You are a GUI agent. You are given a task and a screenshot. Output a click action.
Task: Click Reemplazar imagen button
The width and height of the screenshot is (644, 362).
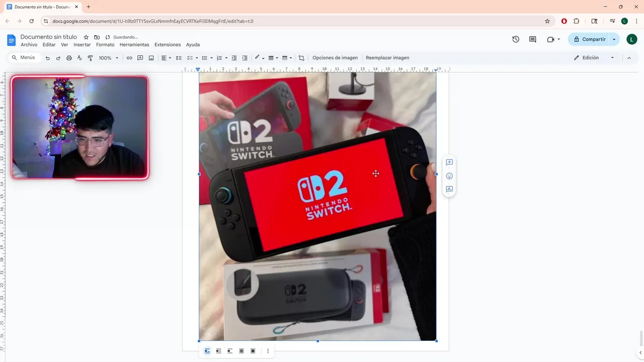coord(387,58)
